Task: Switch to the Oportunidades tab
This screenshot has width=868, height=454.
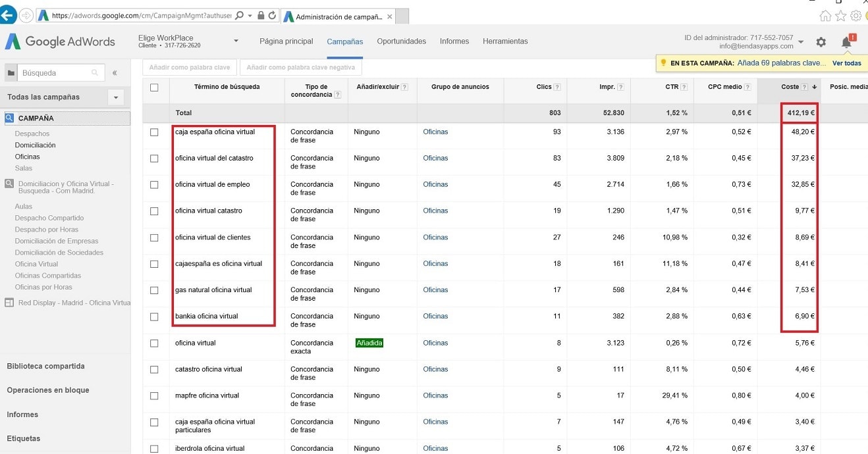Action: point(401,41)
